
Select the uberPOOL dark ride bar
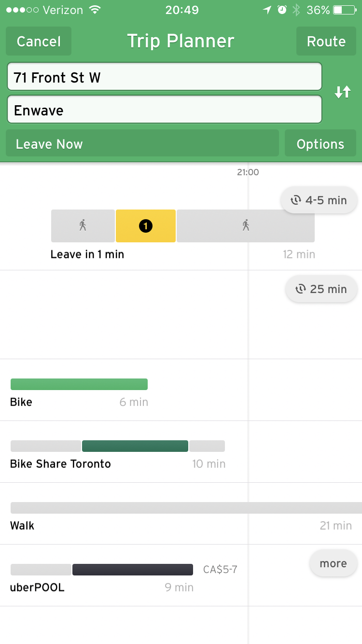point(133,570)
